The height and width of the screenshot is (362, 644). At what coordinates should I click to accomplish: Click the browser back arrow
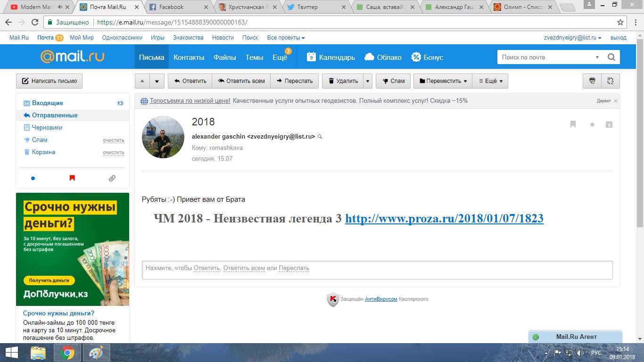(9, 22)
